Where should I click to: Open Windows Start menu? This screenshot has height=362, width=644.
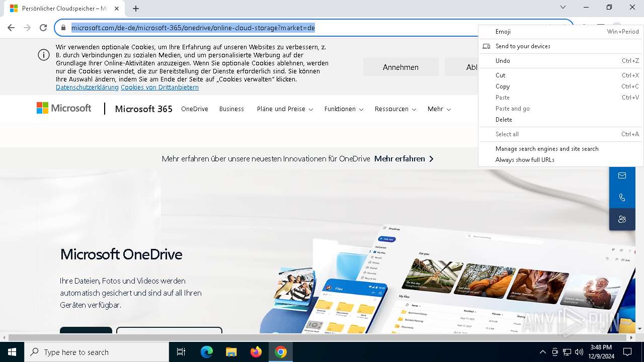(x=12, y=352)
